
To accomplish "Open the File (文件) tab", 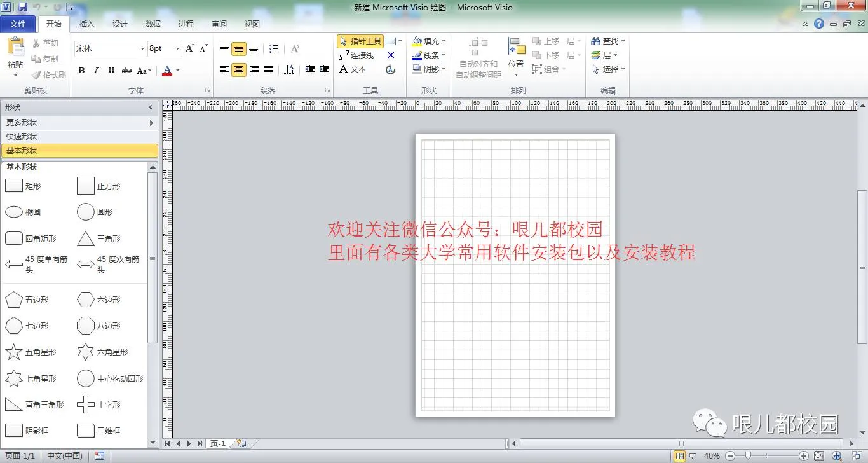I will point(18,24).
